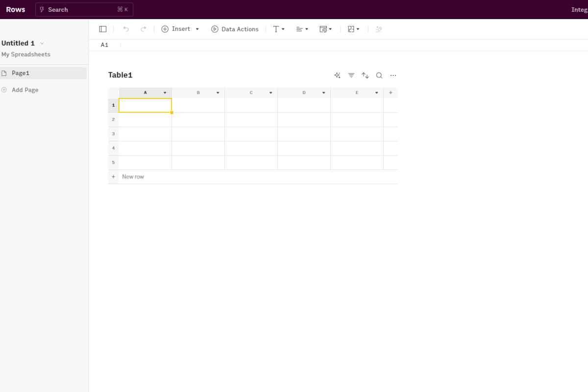This screenshot has width=588, height=392.
Task: Click the sort arrows icon
Action: click(365, 75)
